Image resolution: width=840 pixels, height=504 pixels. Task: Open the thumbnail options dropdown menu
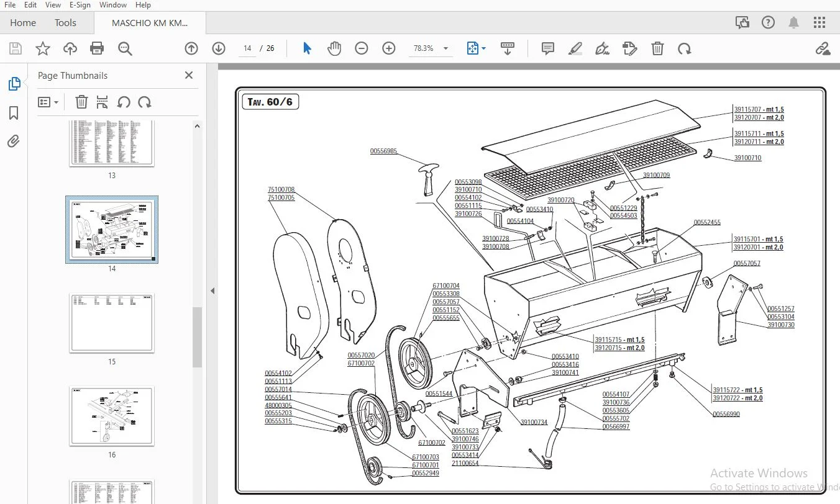click(x=48, y=102)
